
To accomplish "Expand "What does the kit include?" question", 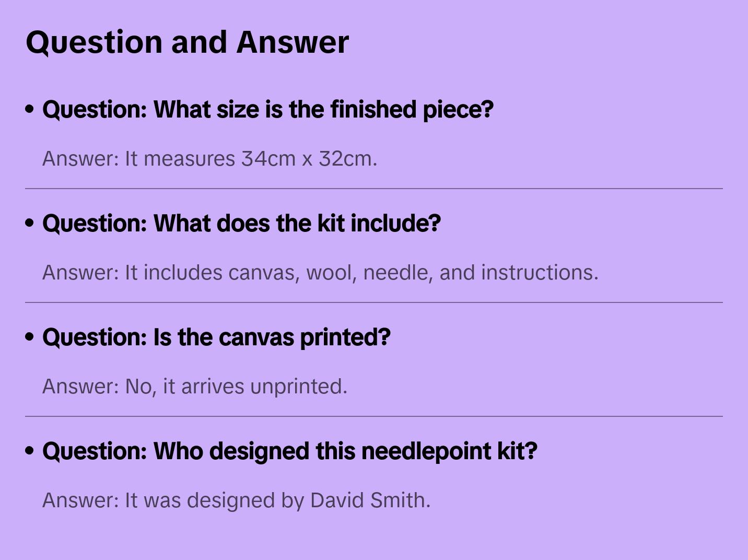I will [x=241, y=223].
